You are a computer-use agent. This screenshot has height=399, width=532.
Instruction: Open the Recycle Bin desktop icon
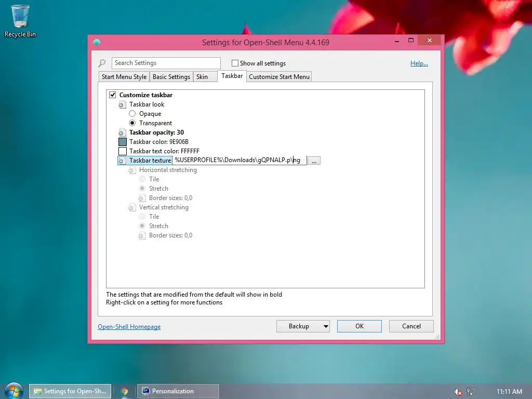20,21
